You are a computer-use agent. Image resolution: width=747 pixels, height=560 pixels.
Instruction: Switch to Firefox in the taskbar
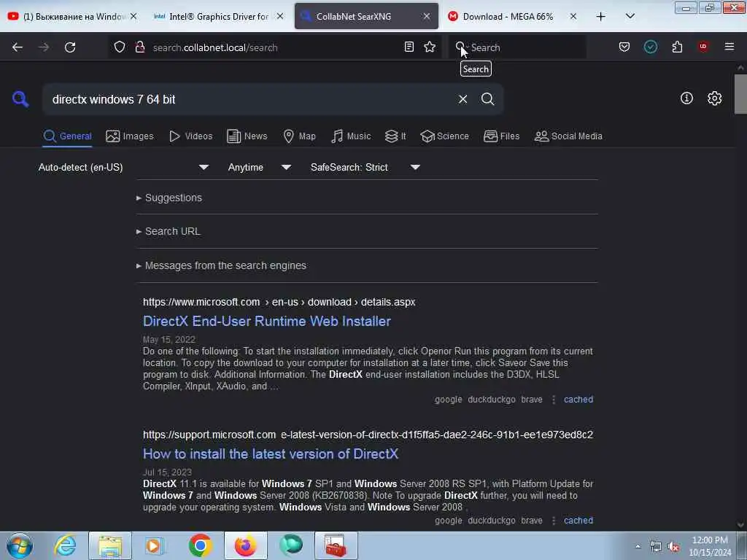pos(245,545)
